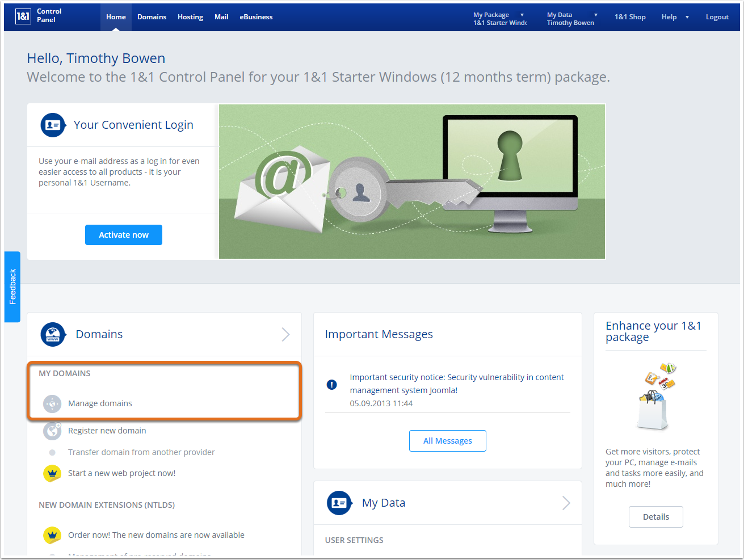
Task: Log out of the control panel
Action: (717, 17)
